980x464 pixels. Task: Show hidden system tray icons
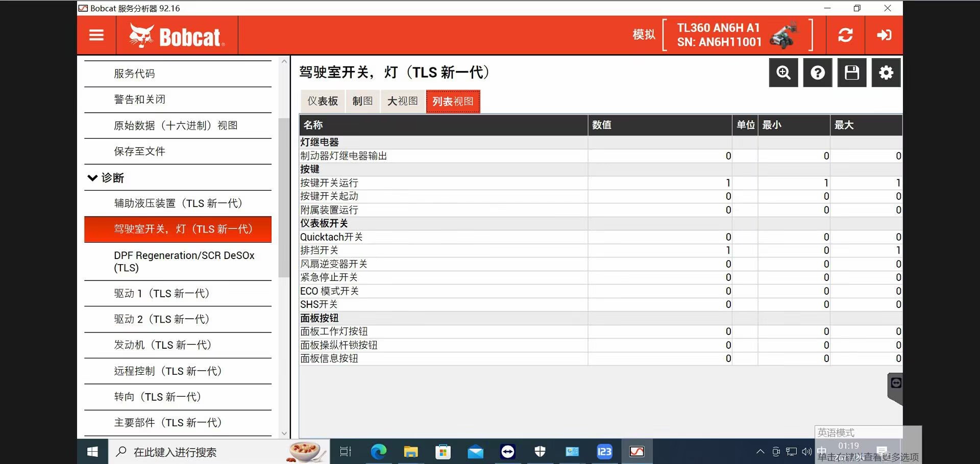pyautogui.click(x=760, y=452)
